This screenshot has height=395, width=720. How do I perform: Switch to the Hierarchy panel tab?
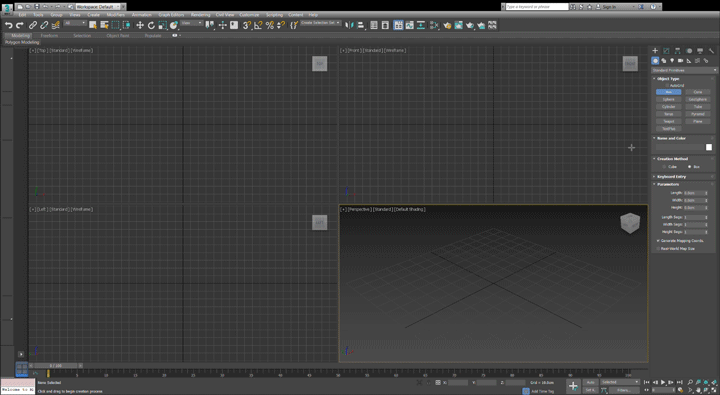click(677, 51)
